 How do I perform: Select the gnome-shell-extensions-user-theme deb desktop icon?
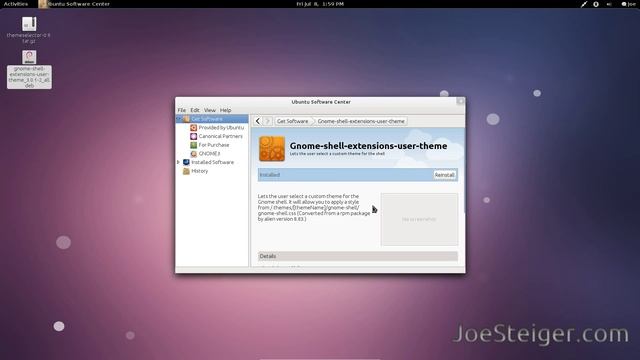[x=29, y=57]
